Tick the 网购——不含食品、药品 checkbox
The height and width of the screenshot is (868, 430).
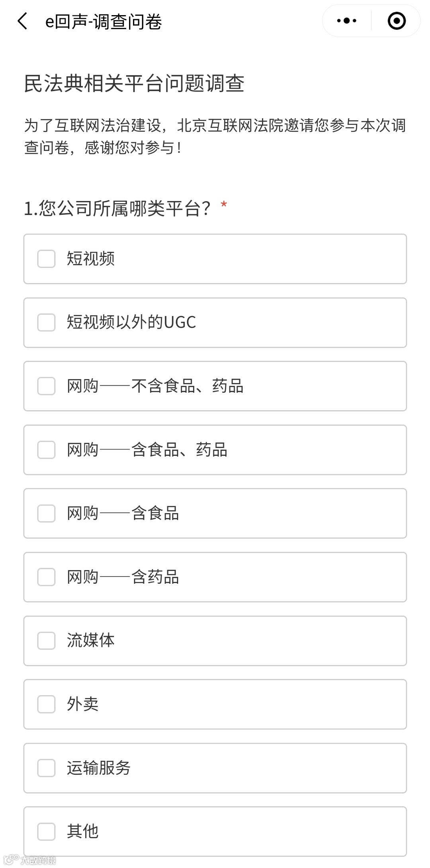point(46,386)
